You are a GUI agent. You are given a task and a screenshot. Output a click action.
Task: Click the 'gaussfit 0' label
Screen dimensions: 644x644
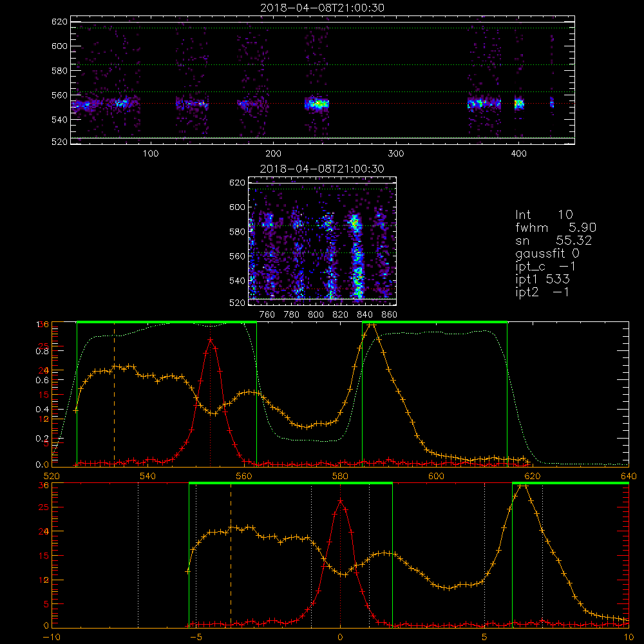click(x=547, y=253)
